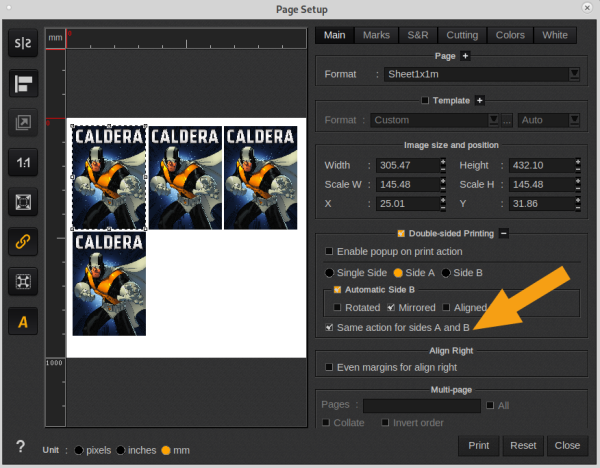Expand the Page section plus button
Viewport: 600px width, 468px height.
tap(465, 56)
